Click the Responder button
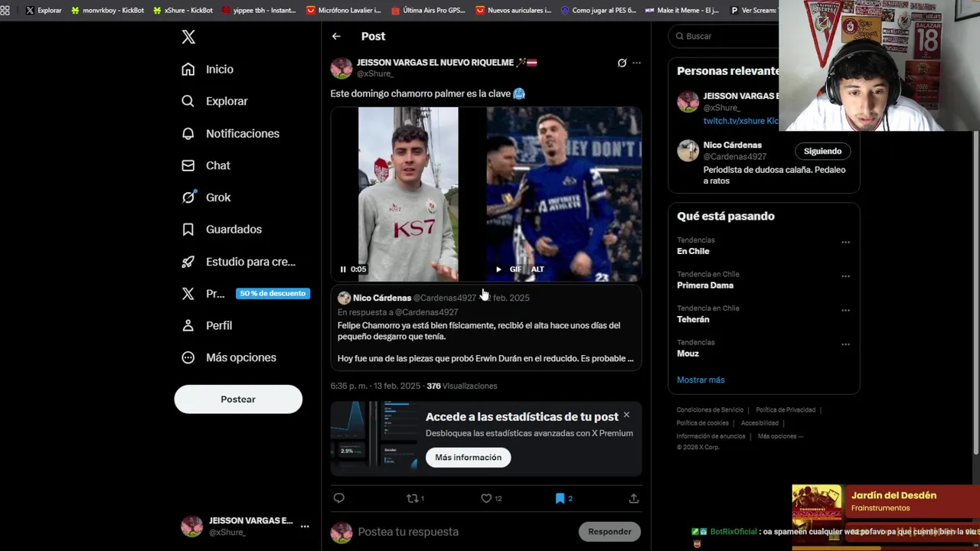Viewport: 980px width, 551px height. [610, 532]
